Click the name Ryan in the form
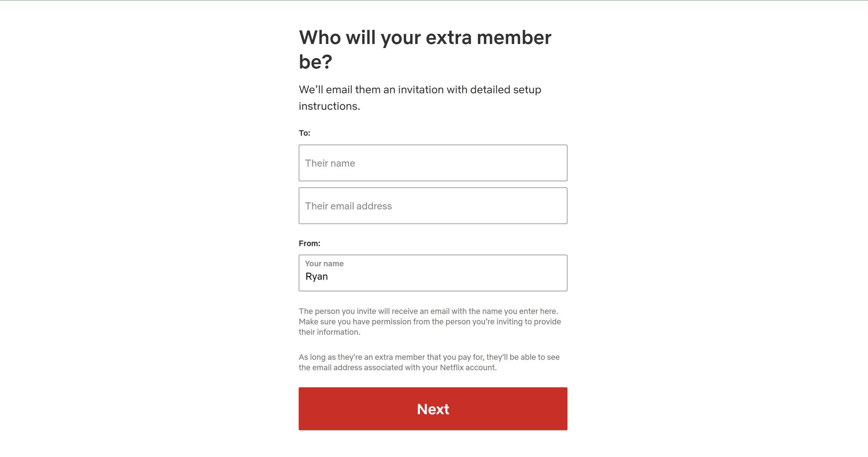 [x=316, y=276]
